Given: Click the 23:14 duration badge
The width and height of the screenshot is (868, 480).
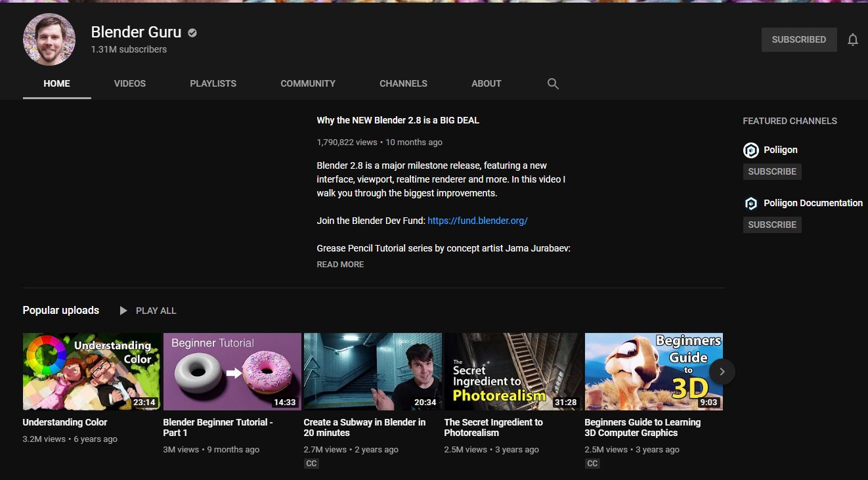Looking at the screenshot, I should 144,403.
